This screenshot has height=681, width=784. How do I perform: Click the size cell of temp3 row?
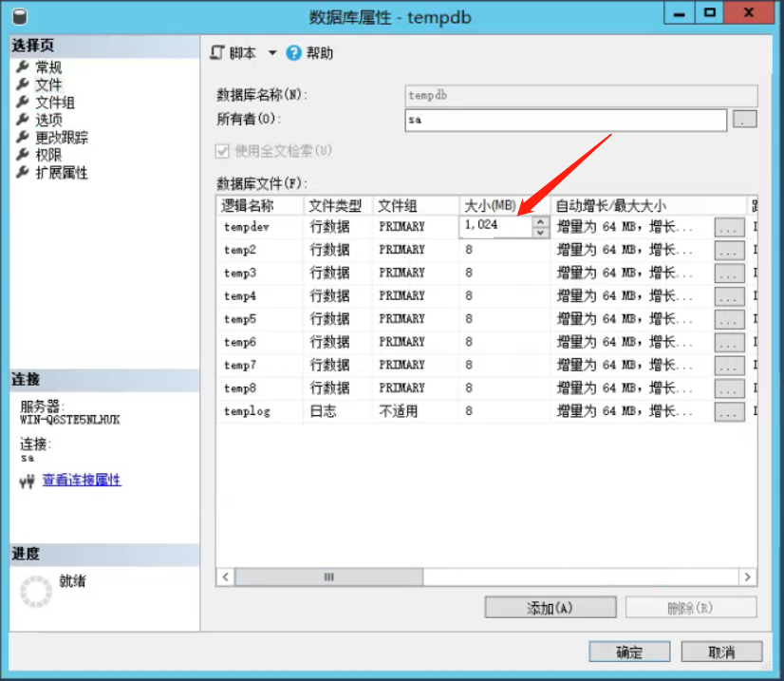click(x=505, y=273)
